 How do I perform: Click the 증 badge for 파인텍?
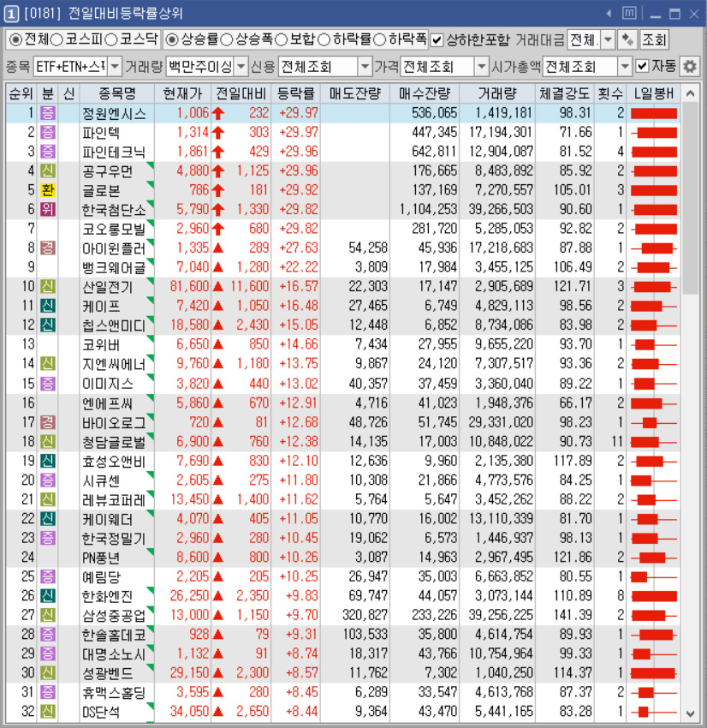tap(48, 132)
